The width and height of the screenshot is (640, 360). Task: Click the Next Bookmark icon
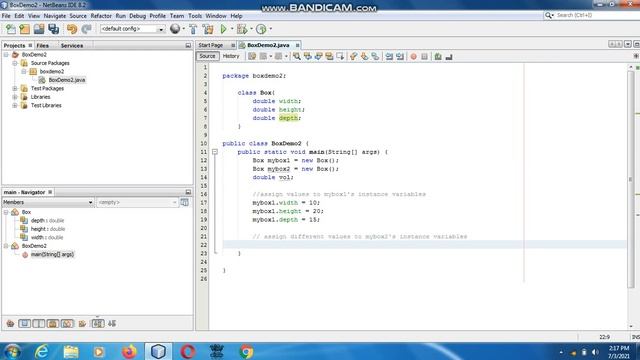point(364,56)
